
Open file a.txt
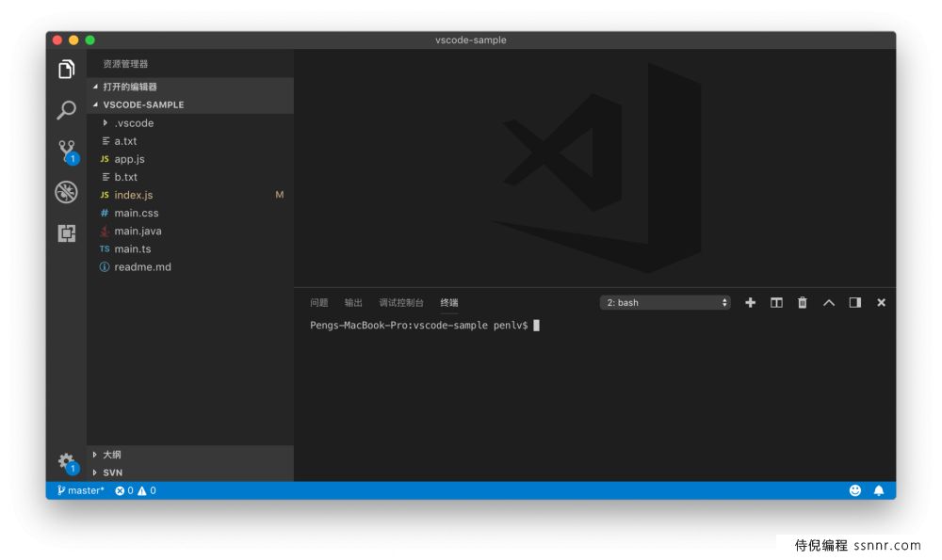coord(190,141)
